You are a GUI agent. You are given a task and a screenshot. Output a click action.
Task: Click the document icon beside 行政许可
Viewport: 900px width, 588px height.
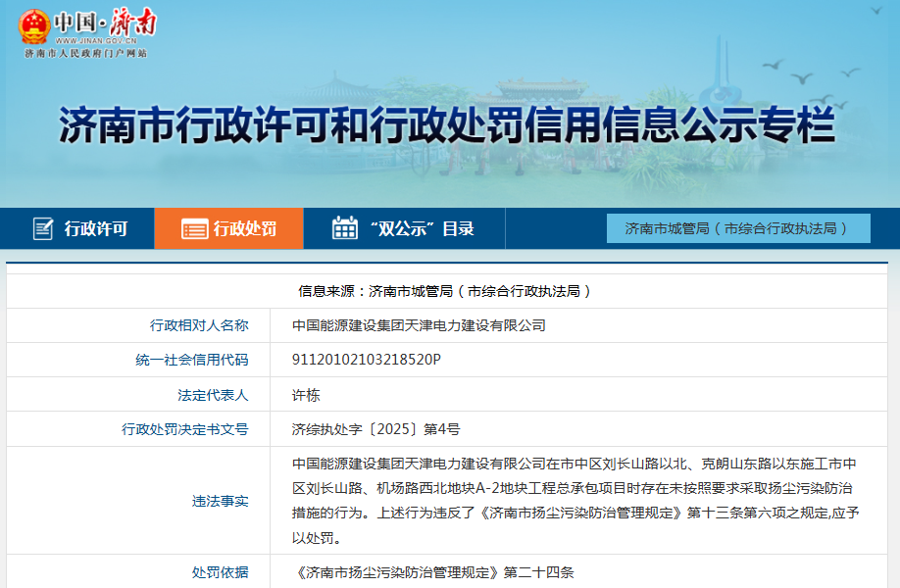tap(43, 228)
